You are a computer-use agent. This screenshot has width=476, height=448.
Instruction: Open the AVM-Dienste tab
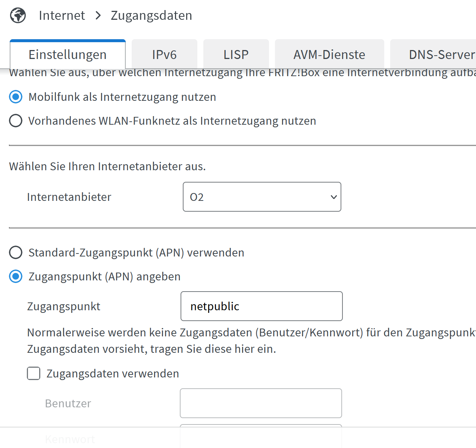pos(329,55)
